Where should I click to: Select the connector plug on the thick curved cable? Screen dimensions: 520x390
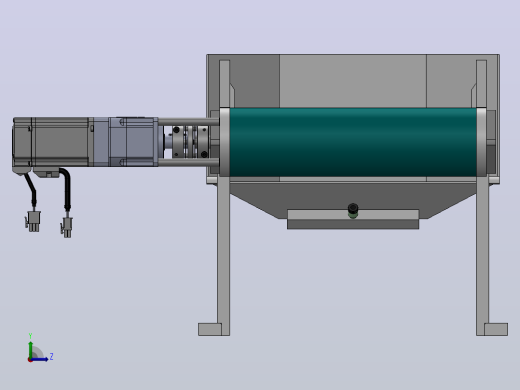point(67,227)
